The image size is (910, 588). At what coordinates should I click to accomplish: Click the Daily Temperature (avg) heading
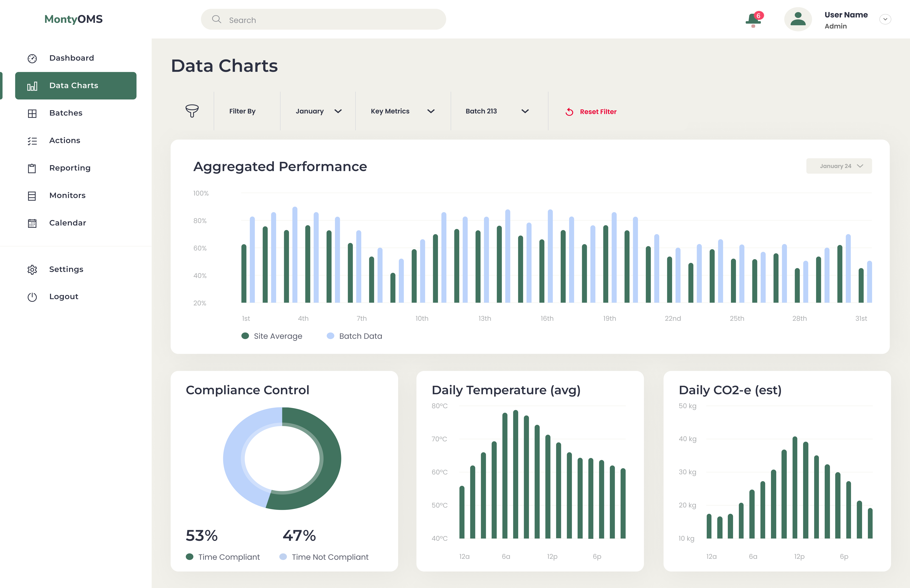506,390
